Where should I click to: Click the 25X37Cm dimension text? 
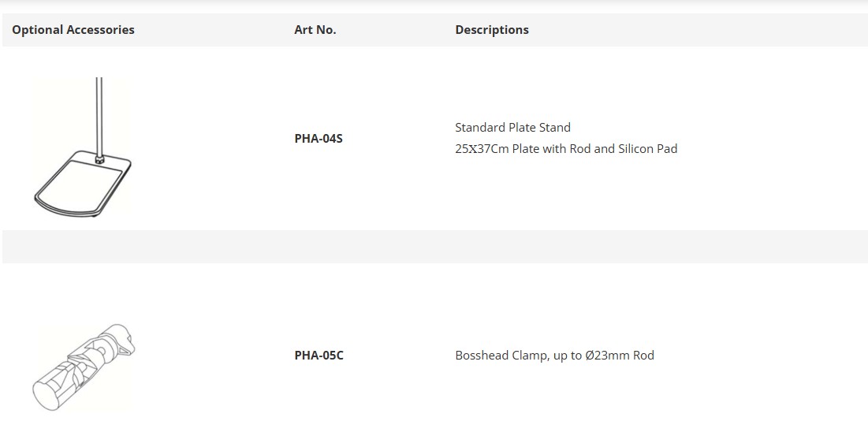(x=482, y=149)
